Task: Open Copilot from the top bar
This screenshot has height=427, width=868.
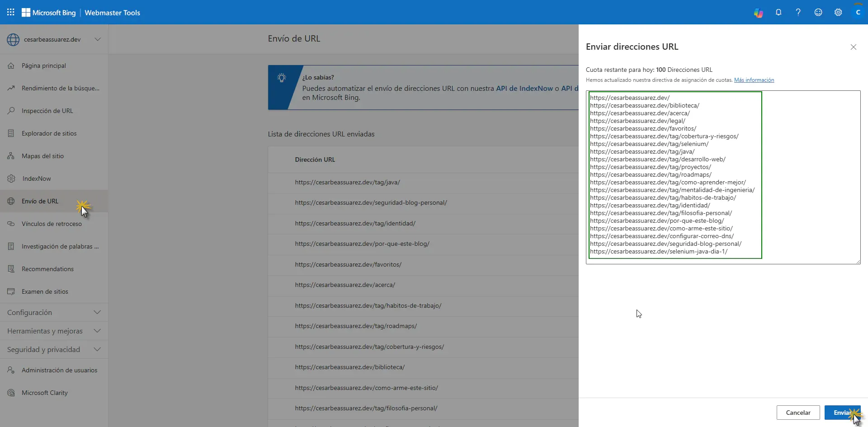Action: (x=759, y=12)
